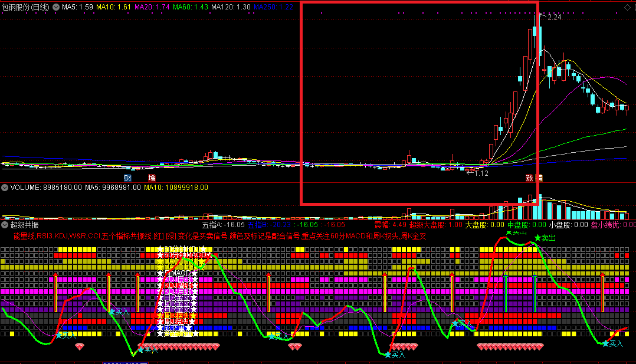Viewport: 636px width, 364px height.
Task: Click the yellow MA10: 1.61 label
Action: pyautogui.click(x=113, y=7)
